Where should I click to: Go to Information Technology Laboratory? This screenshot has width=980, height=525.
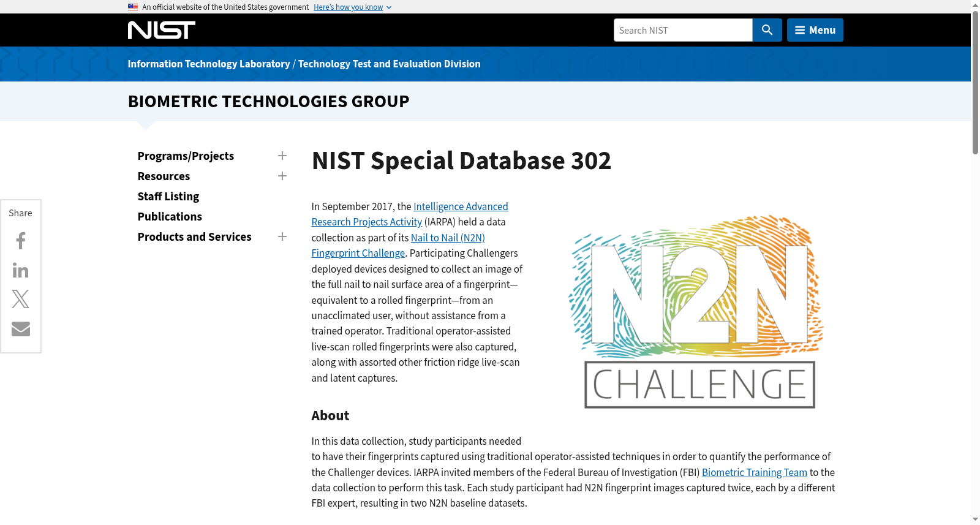[209, 64]
